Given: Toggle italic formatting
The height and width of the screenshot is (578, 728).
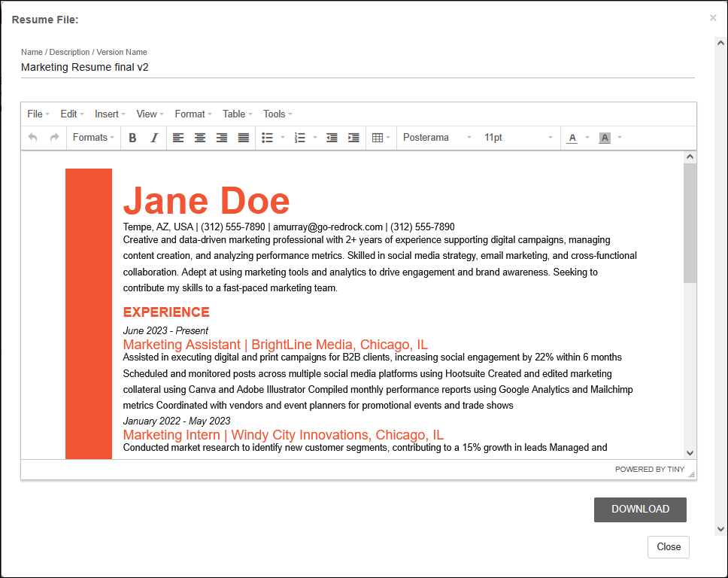Looking at the screenshot, I should pyautogui.click(x=154, y=138).
